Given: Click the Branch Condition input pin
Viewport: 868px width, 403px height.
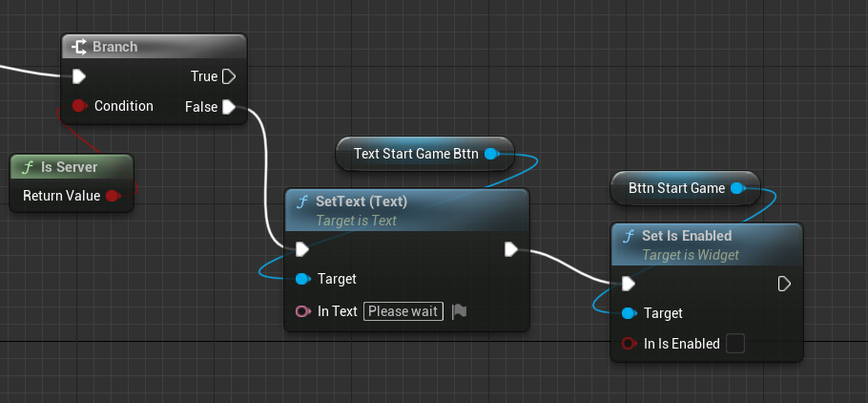Looking at the screenshot, I should (x=80, y=106).
